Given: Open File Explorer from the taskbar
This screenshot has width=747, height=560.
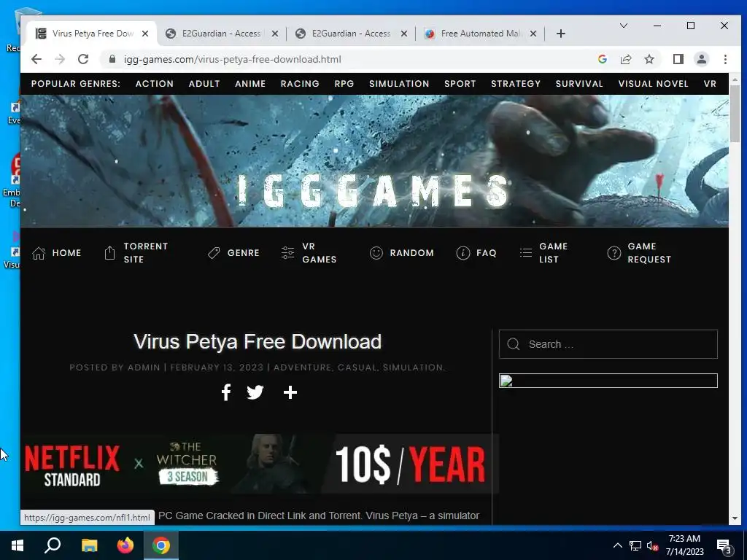Looking at the screenshot, I should (89, 545).
